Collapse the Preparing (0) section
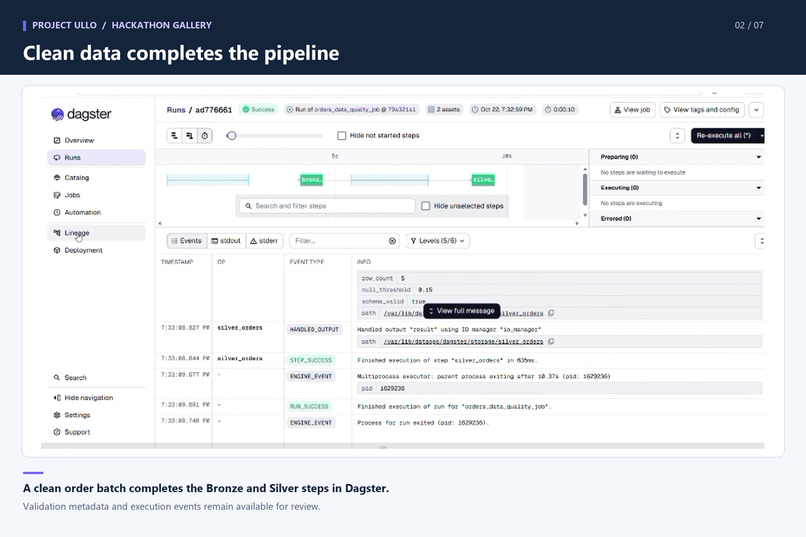The image size is (806, 537). 759,157
